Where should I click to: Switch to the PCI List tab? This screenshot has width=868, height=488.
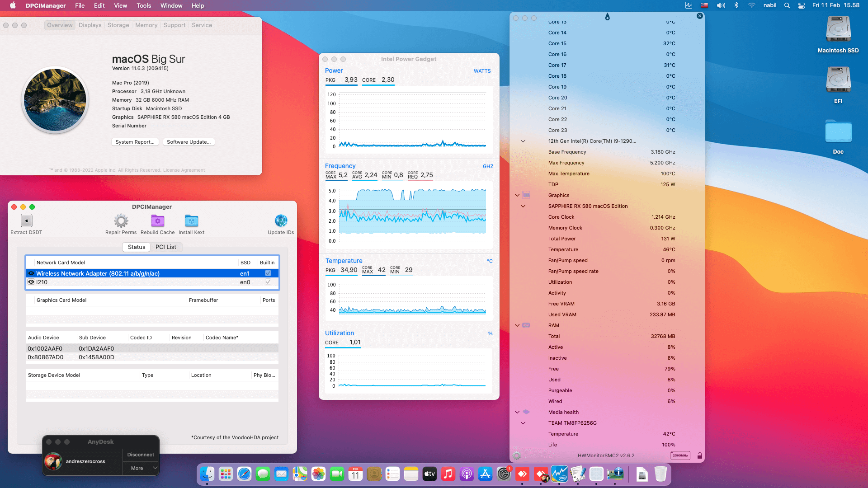[x=165, y=247]
